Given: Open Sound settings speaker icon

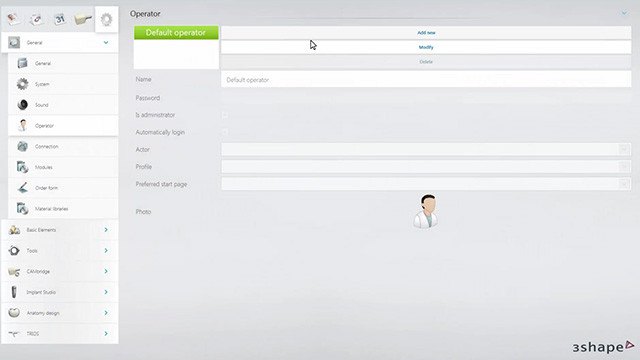Looking at the screenshot, I should (x=22, y=105).
